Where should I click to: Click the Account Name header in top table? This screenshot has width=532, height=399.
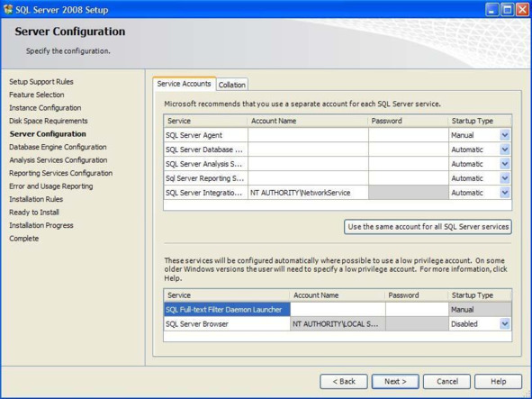coord(308,121)
